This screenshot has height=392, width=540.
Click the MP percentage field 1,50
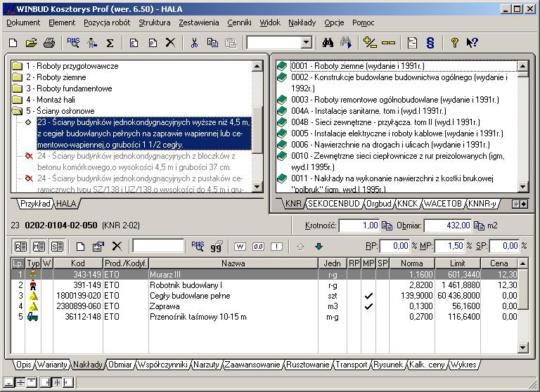tap(449, 246)
